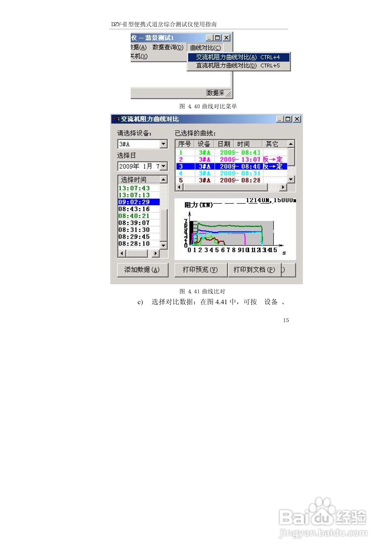Image resolution: width=392 pixels, height=555 pixels.
Task: Maximize the 交流机阻力曲线对比 window
Action: (288, 119)
